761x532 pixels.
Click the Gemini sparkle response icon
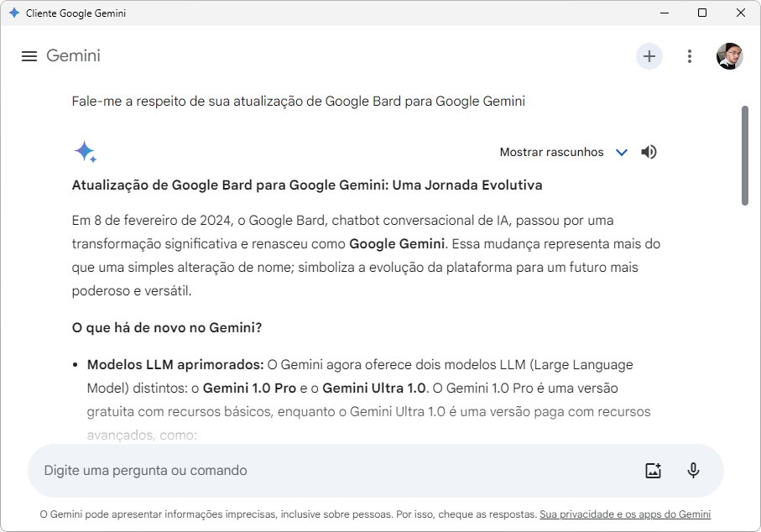point(86,151)
